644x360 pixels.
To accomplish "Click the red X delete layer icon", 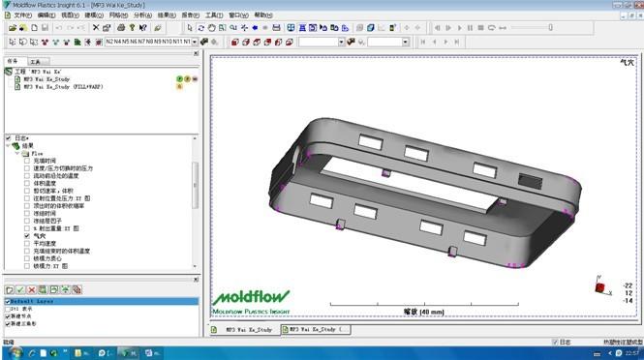I will pos(32,289).
